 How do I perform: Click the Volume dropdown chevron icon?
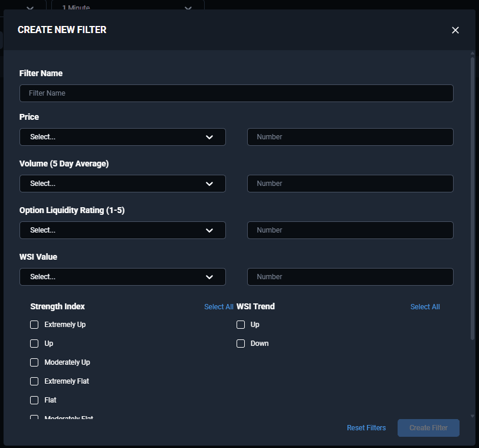(209, 184)
